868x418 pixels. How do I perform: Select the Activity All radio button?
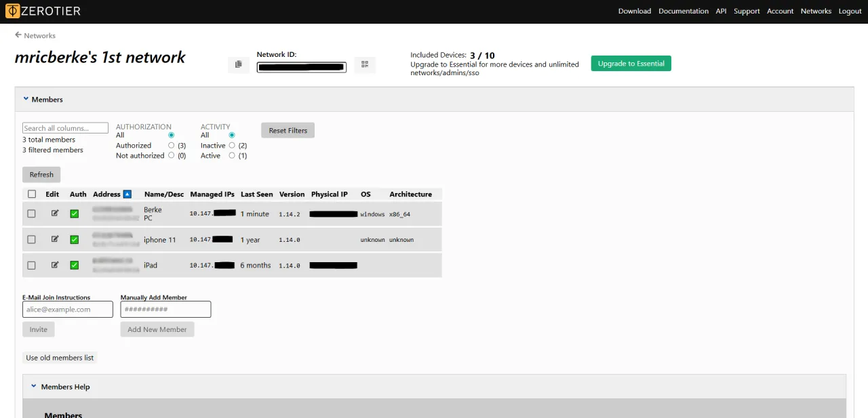(x=232, y=135)
